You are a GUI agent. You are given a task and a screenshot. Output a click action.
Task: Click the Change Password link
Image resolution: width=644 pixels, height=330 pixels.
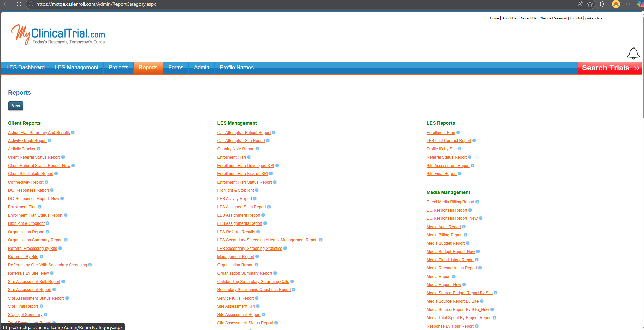pyautogui.click(x=553, y=18)
